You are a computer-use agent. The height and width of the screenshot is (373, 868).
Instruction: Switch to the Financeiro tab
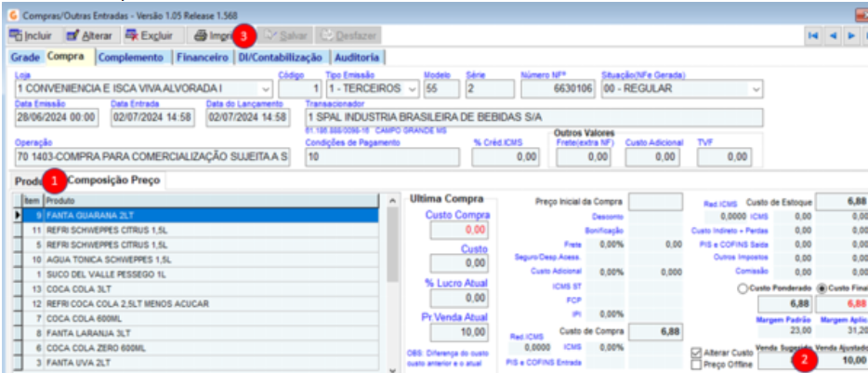pyautogui.click(x=202, y=57)
